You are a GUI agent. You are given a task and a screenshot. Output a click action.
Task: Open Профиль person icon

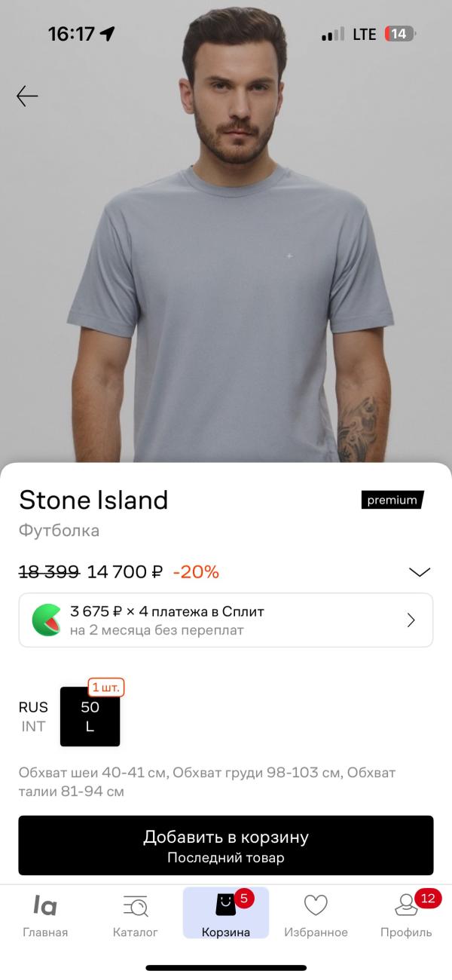[406, 905]
